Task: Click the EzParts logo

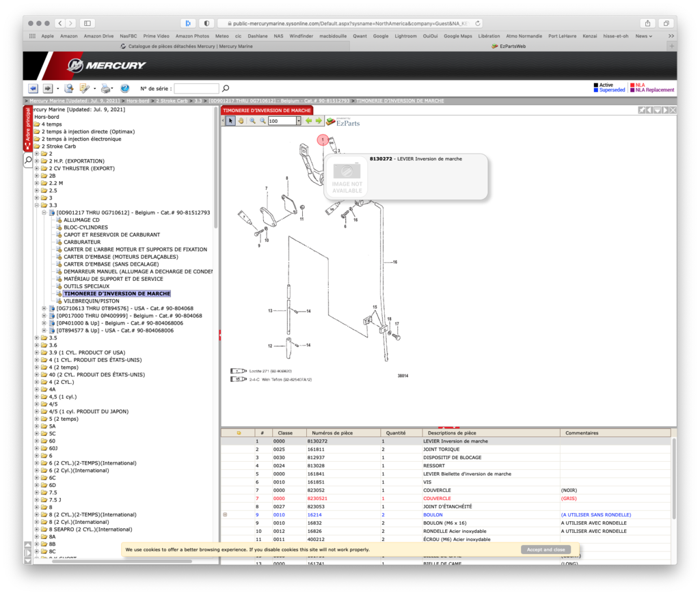Action: coord(342,122)
